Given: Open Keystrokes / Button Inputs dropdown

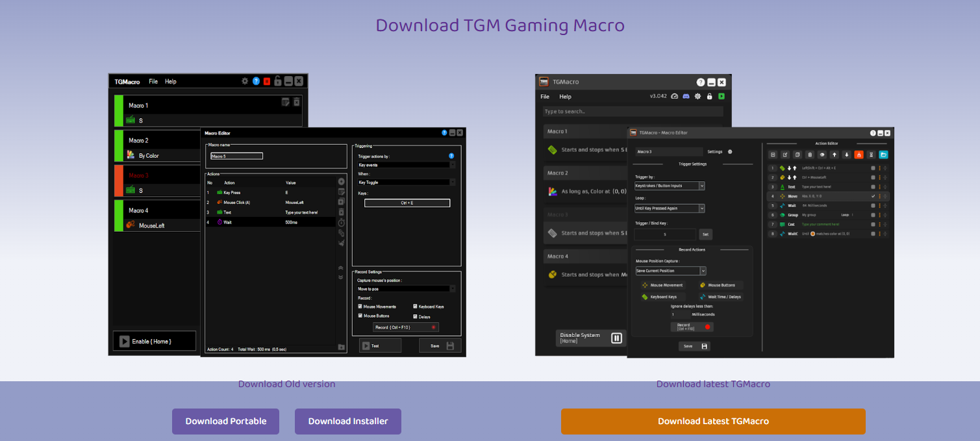Looking at the screenshot, I should pyautogui.click(x=670, y=186).
